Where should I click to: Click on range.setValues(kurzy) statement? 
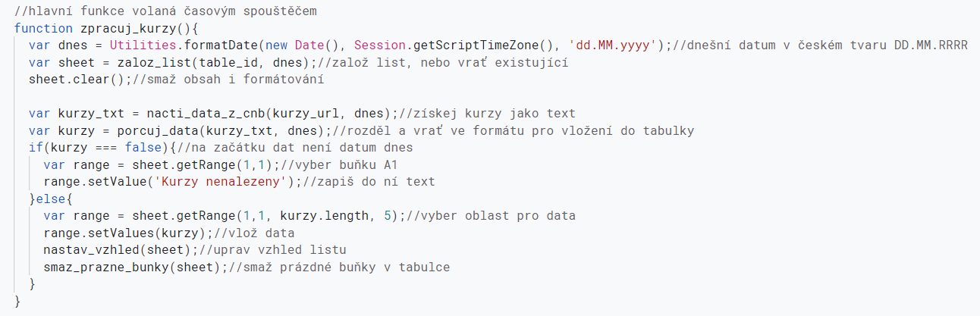[124, 233]
